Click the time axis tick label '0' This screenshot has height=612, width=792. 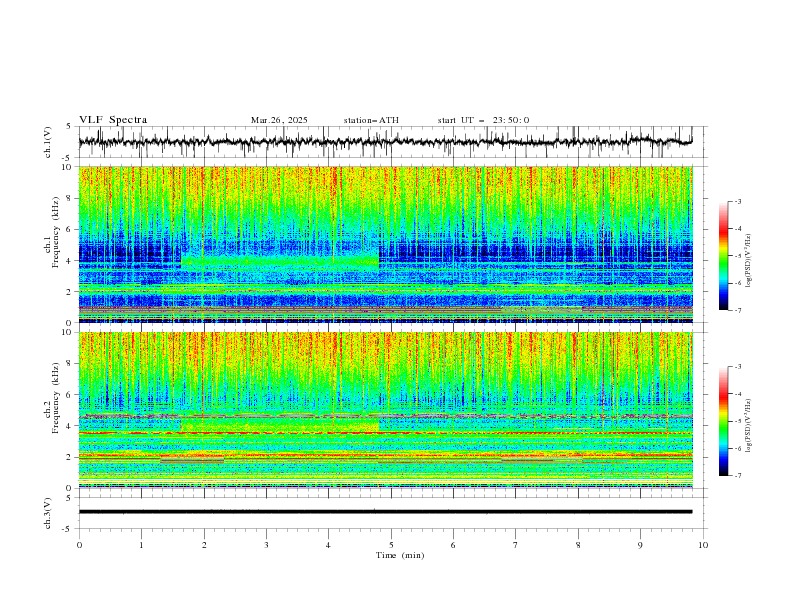79,545
